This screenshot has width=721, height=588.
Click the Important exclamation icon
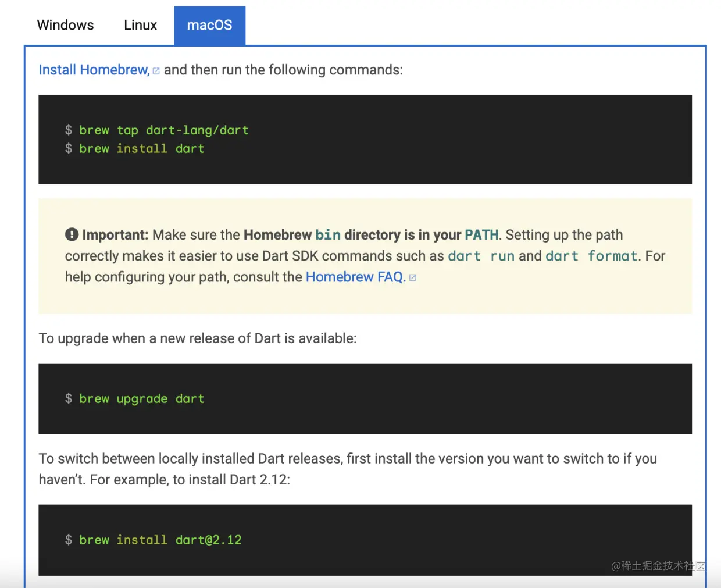pyautogui.click(x=72, y=234)
